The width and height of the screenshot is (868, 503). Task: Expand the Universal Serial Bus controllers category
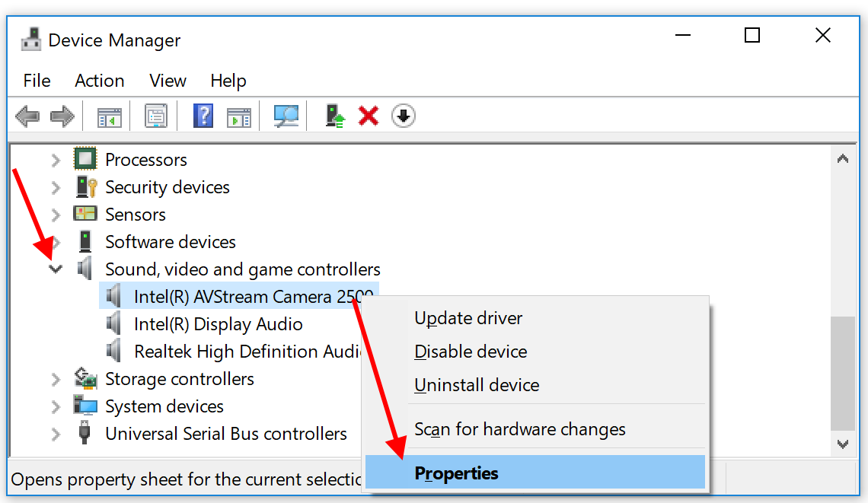point(55,433)
